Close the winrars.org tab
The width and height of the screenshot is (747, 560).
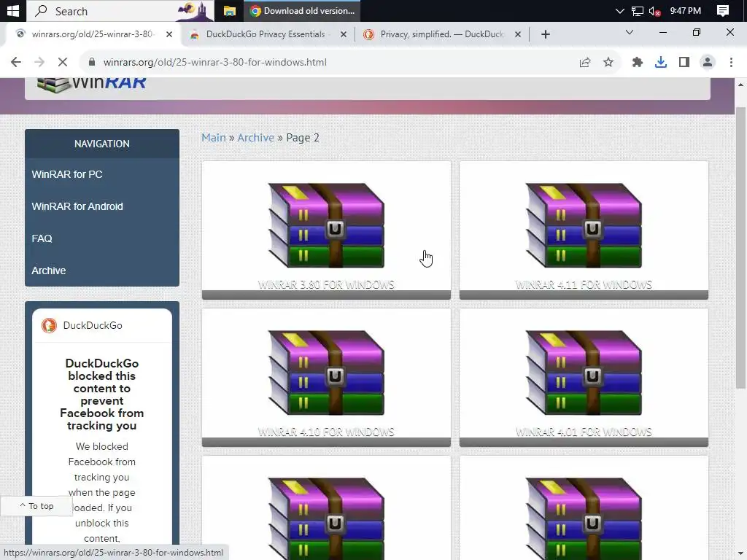point(169,34)
